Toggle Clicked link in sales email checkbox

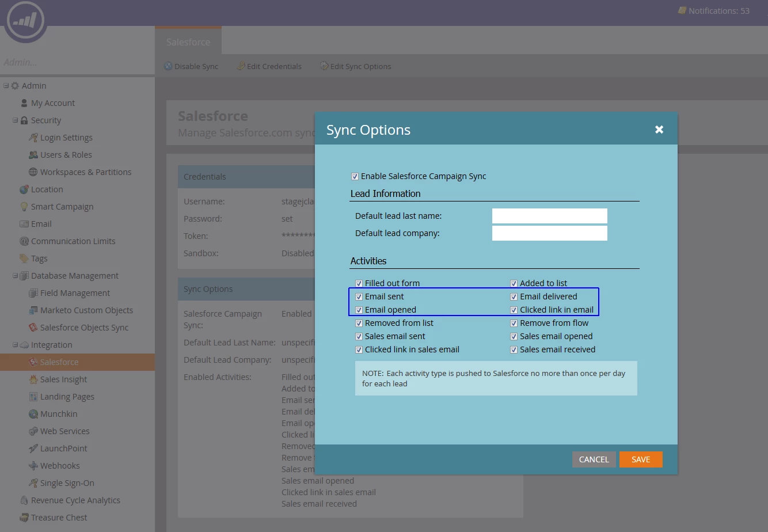click(x=359, y=350)
